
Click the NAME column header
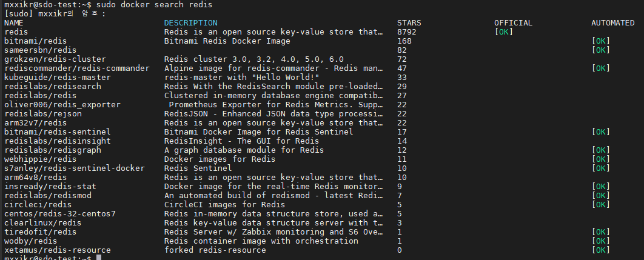(x=13, y=22)
